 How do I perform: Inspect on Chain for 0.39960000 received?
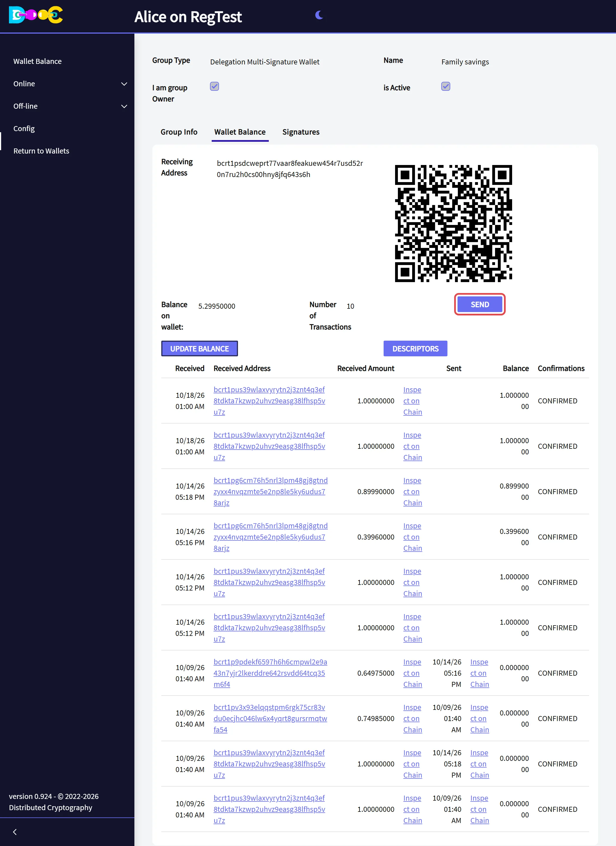coord(412,537)
